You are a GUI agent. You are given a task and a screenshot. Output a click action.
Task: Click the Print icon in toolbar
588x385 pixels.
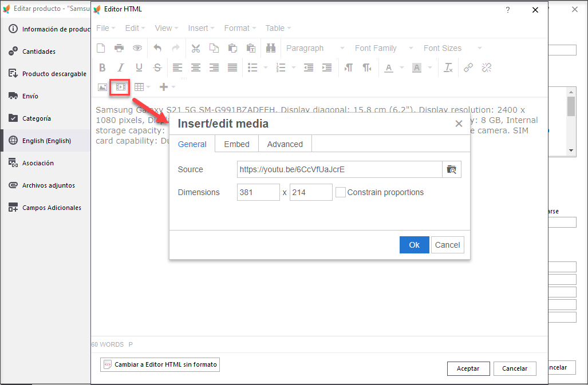119,48
